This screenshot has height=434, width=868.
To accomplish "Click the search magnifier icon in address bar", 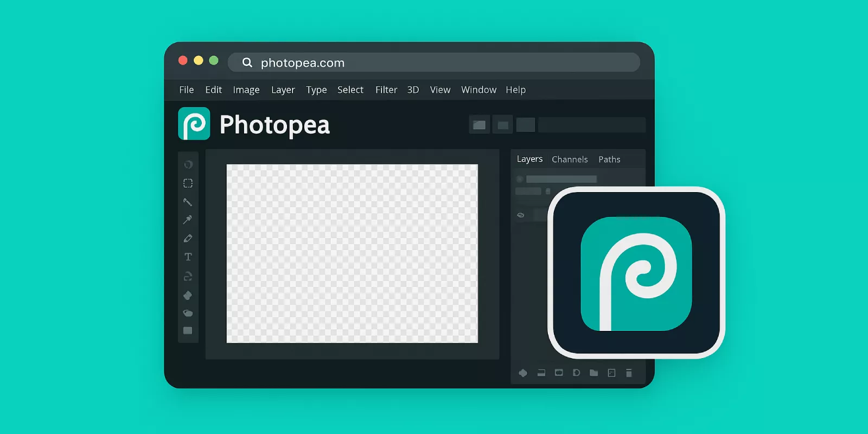I will coord(247,62).
